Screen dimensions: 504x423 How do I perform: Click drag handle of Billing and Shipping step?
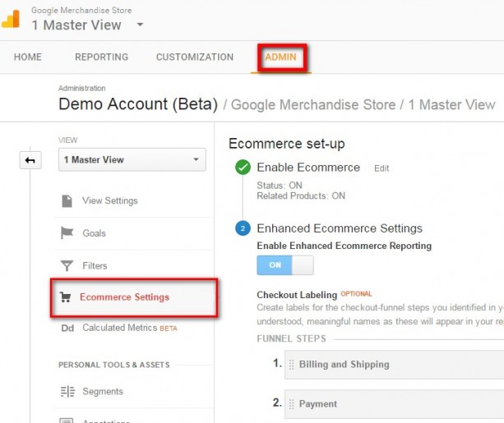tap(292, 365)
